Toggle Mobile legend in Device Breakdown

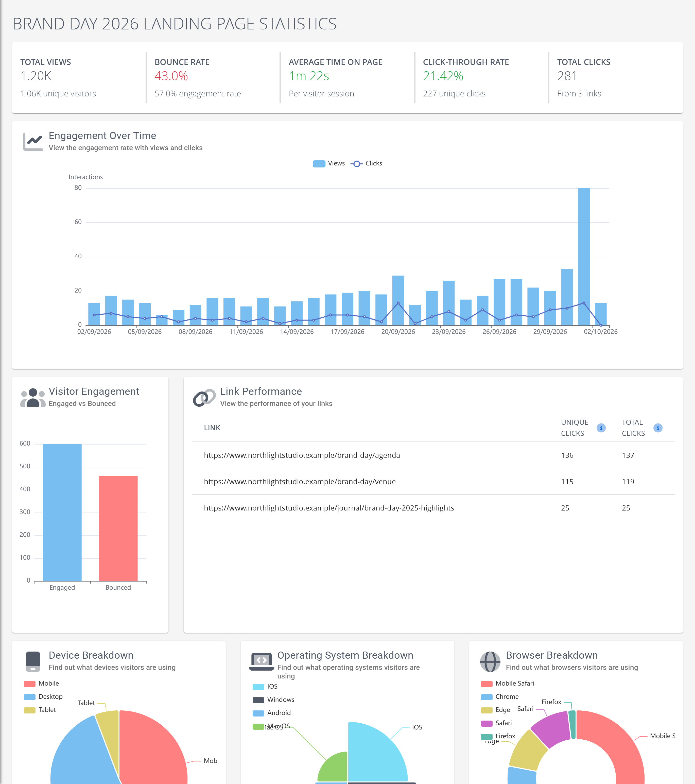[41, 684]
